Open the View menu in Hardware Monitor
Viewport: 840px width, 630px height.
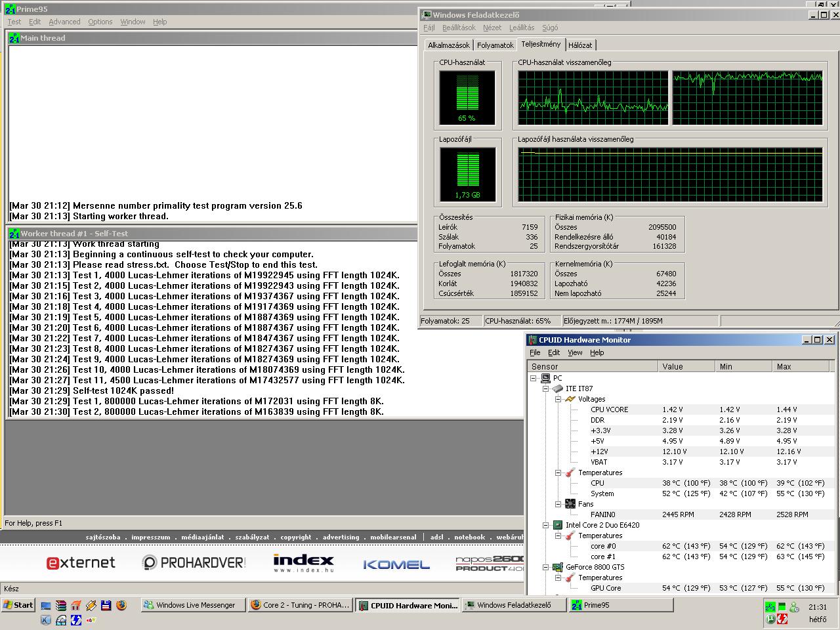[575, 352]
